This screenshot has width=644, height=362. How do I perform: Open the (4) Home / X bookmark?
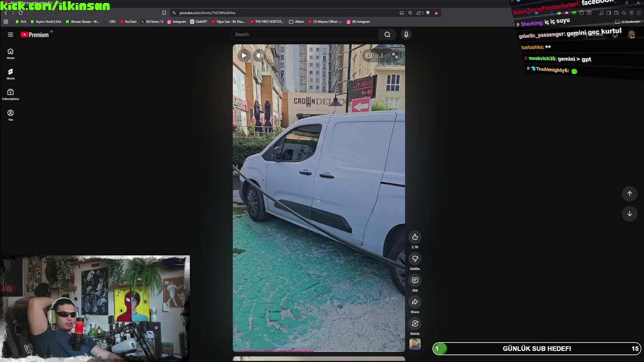(152, 22)
